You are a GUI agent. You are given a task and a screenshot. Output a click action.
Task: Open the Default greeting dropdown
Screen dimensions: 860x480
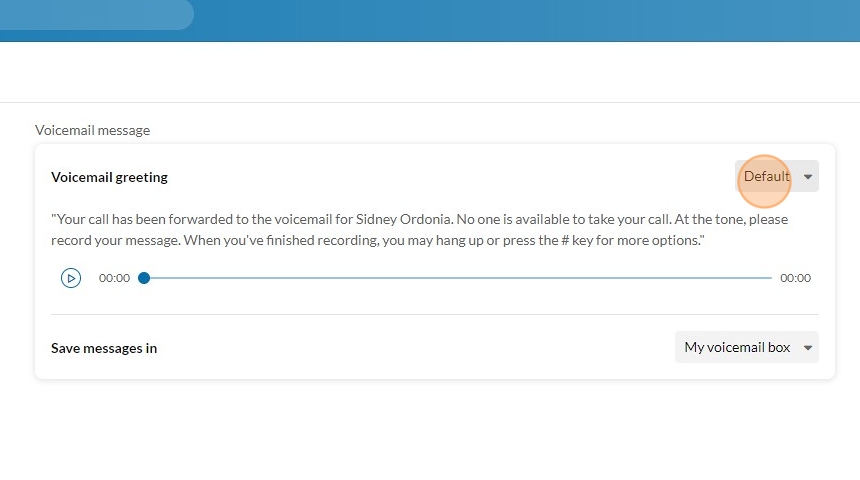click(x=767, y=177)
